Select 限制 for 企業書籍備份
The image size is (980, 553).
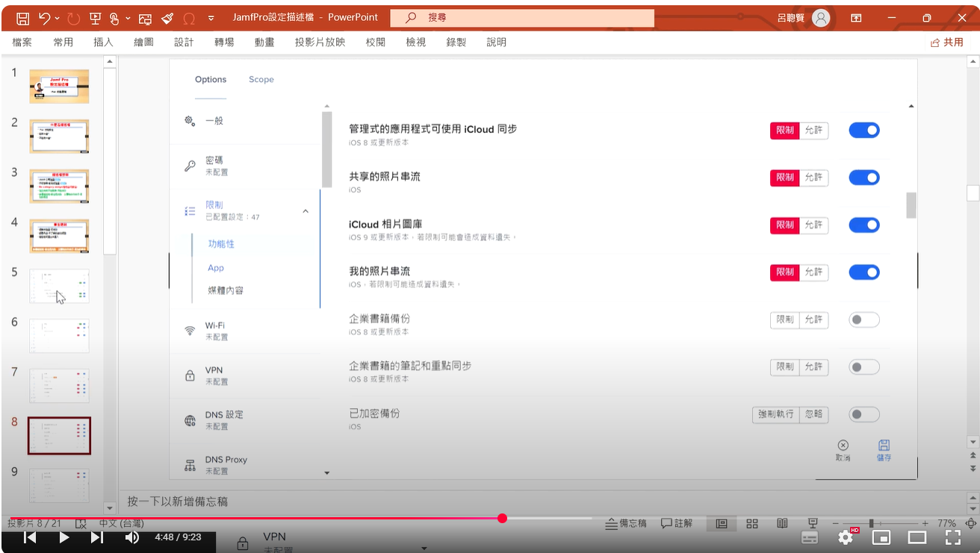click(785, 320)
